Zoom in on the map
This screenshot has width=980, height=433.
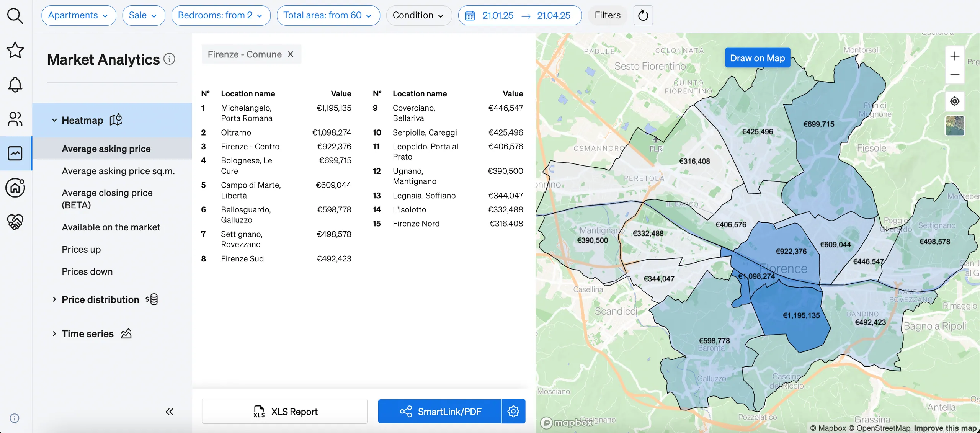(955, 56)
